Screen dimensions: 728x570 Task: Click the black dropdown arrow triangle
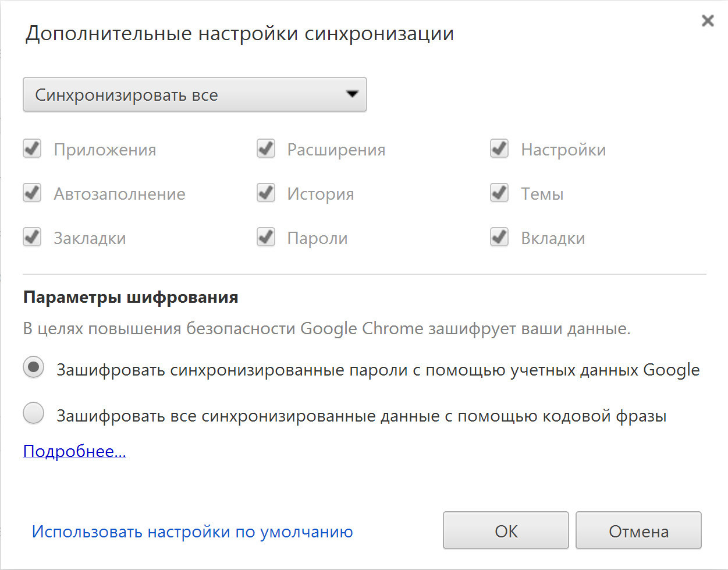tap(351, 94)
